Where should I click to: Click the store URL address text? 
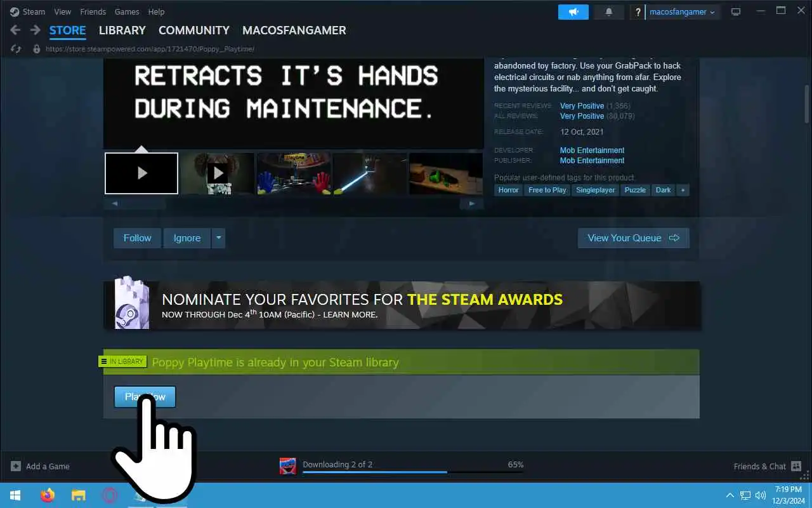click(x=150, y=49)
